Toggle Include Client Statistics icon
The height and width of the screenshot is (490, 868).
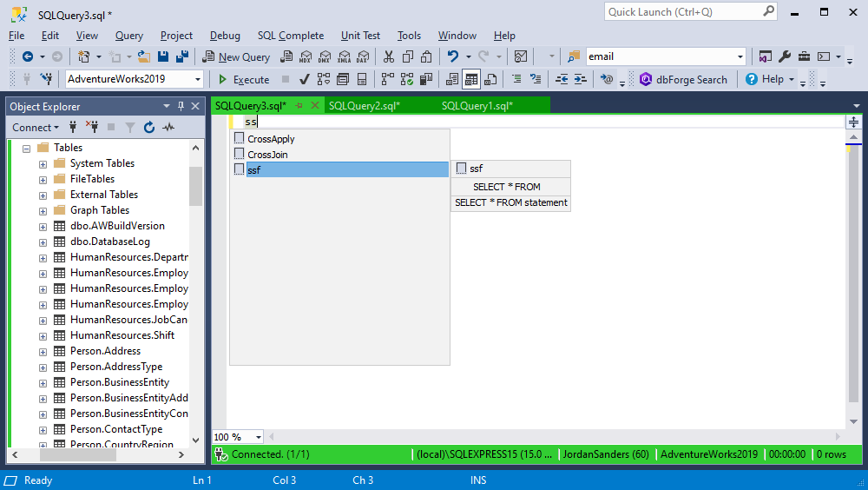tap(425, 79)
